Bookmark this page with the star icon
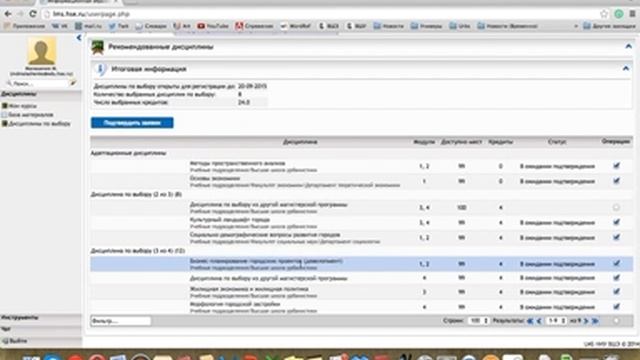Viewport: 640px width, 360px height. [x=604, y=14]
